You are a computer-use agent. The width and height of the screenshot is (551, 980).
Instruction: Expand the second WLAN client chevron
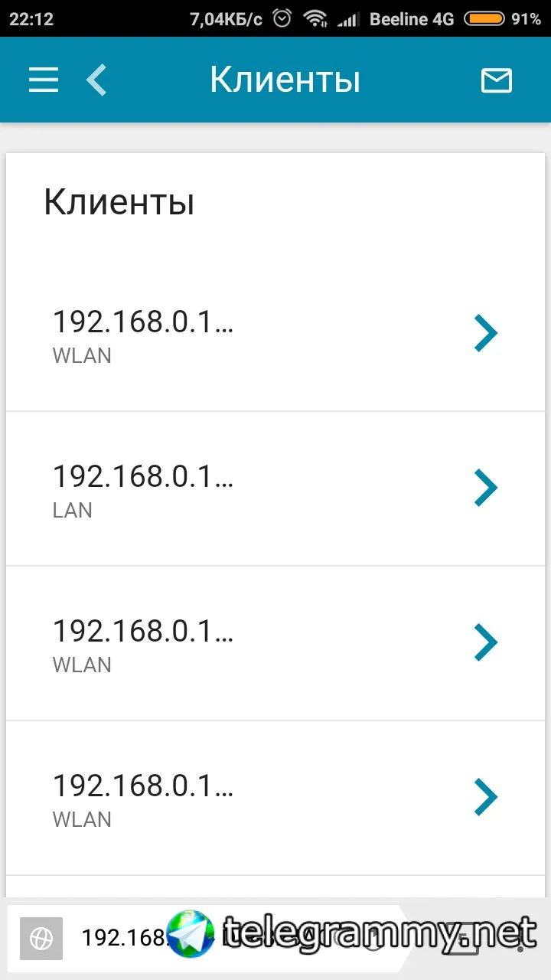point(486,642)
